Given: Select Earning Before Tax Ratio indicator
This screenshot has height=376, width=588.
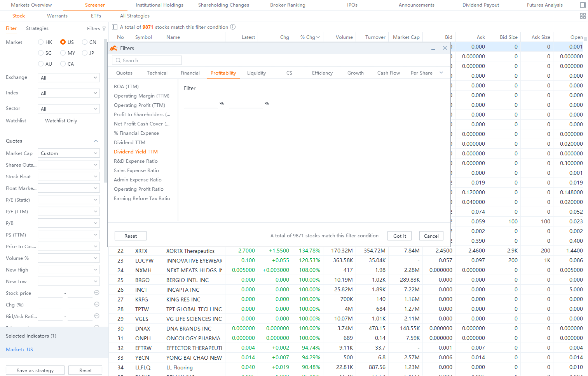Looking at the screenshot, I should (x=142, y=198).
